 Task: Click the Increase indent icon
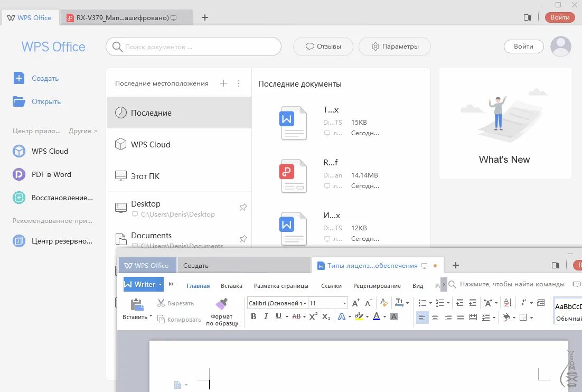pyautogui.click(x=473, y=303)
